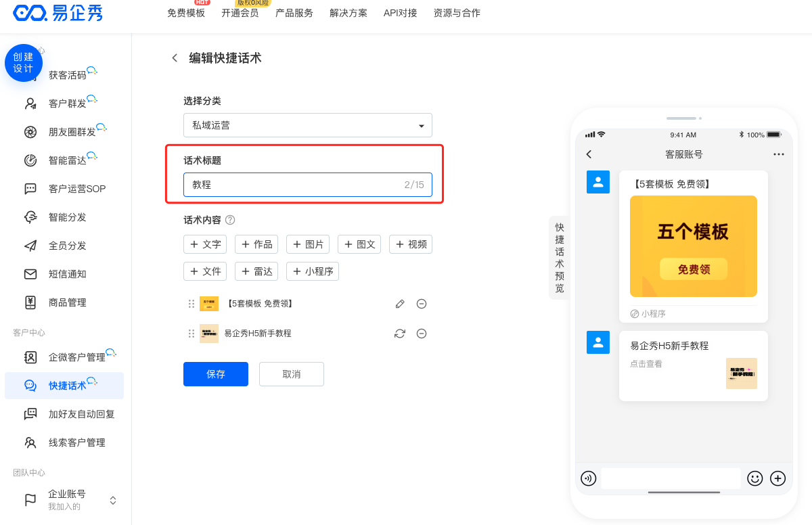Viewport: 812px width, 525px height.
Task: Open the 开通会员 menu item
Action: [240, 13]
